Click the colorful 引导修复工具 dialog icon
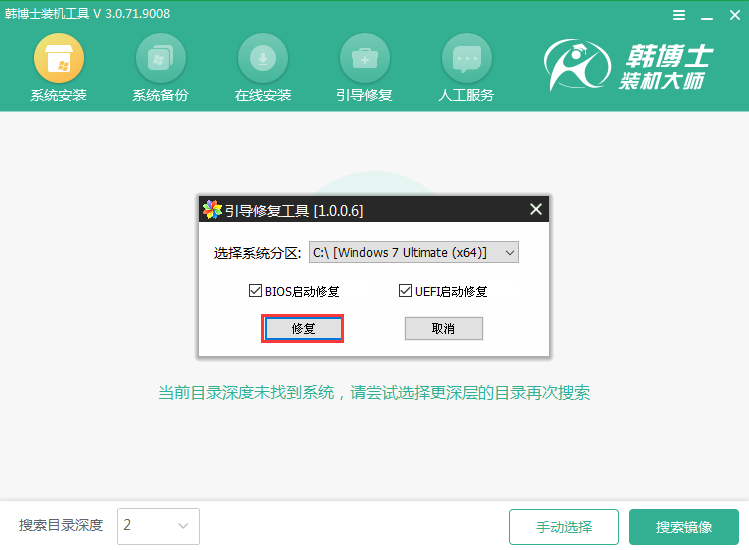 211,210
